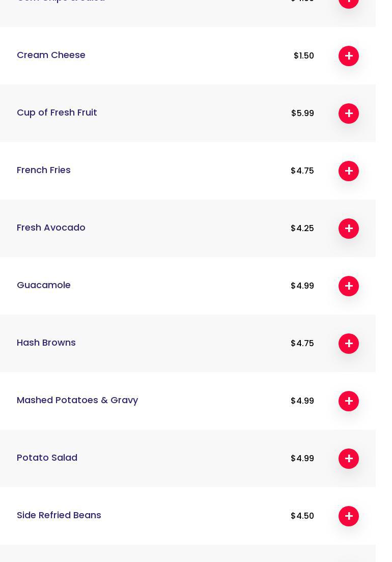Click the Side Refried Beans name
Viewport: 392px width, 562px height.
pos(59,515)
